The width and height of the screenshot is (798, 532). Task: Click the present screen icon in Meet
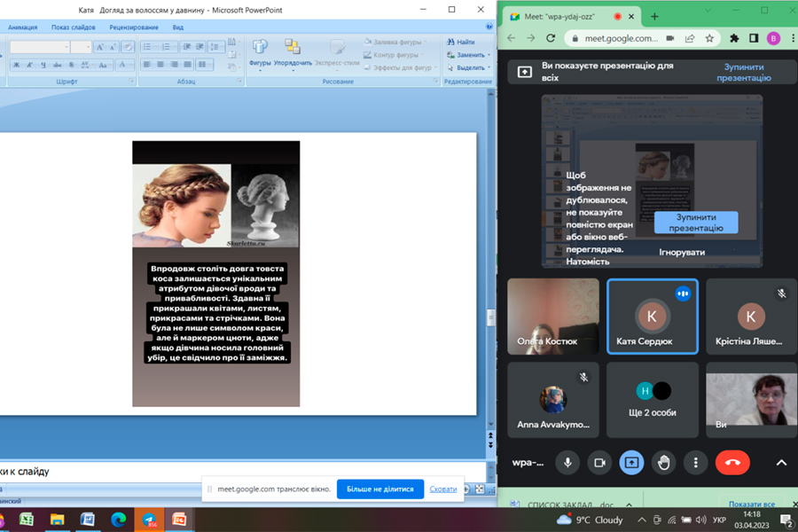pyautogui.click(x=631, y=462)
